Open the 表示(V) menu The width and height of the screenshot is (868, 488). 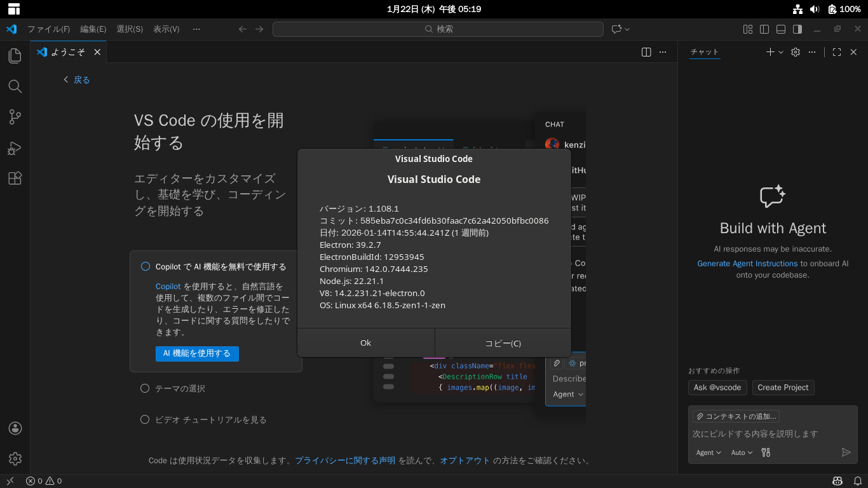(166, 29)
